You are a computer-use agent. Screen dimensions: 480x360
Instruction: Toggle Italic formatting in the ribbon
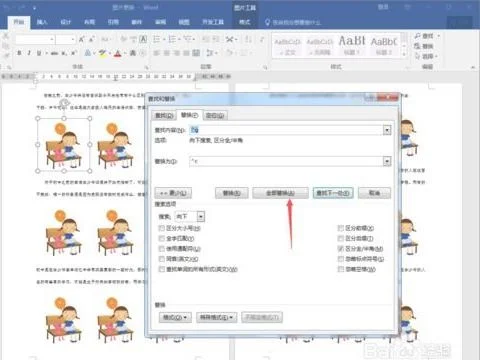[29, 53]
